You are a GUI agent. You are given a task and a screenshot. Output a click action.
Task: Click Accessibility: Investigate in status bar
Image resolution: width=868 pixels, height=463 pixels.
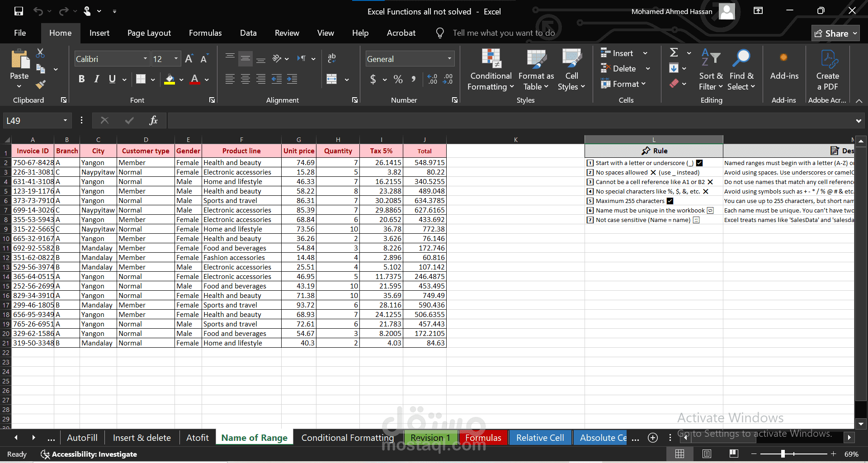(x=89, y=454)
